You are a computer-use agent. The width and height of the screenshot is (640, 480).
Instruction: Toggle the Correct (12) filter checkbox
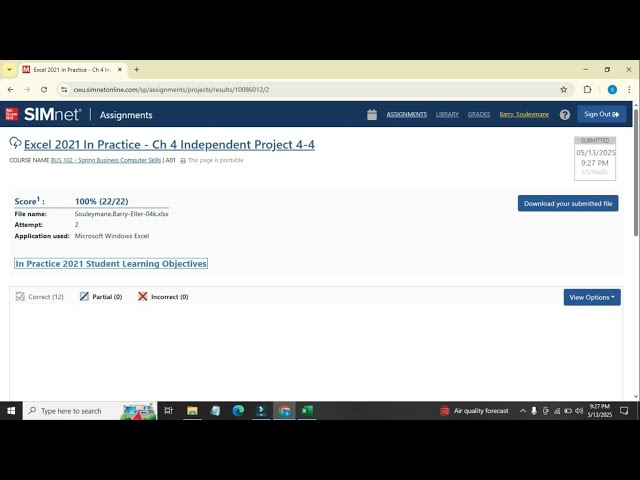[x=20, y=297]
